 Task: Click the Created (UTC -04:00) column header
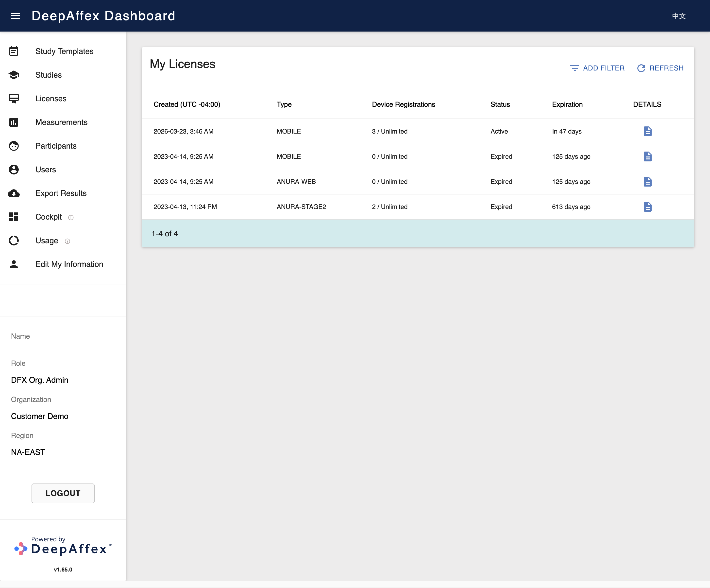click(x=187, y=104)
